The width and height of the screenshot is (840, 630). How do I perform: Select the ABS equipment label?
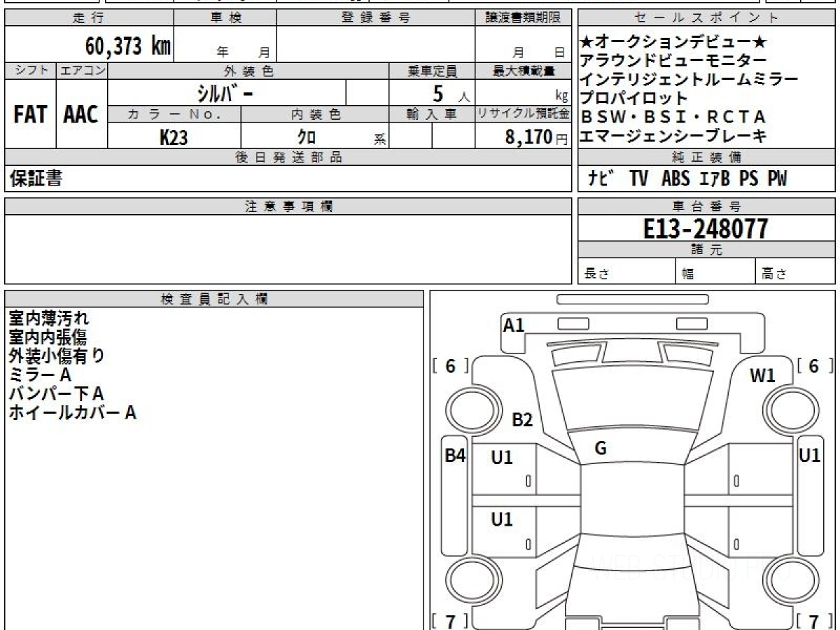(x=675, y=178)
